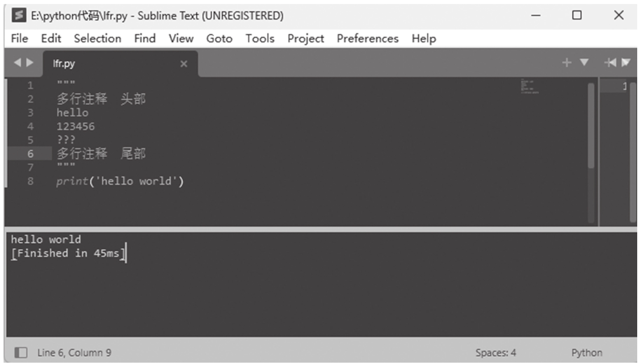The image size is (639, 364).
Task: Open the tab list dropdown arrow
Action: pyautogui.click(x=584, y=63)
